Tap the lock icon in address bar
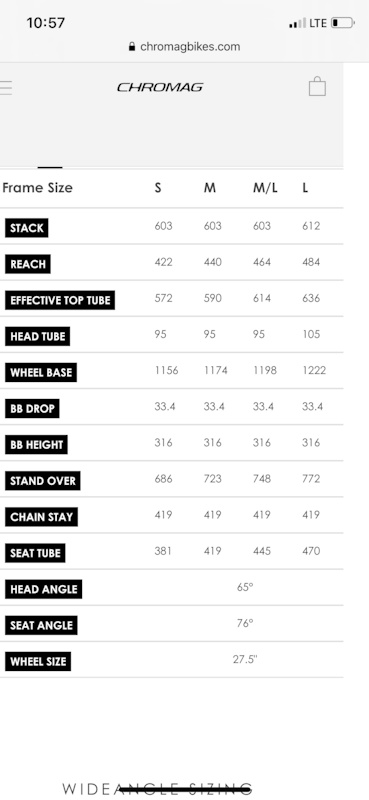This screenshot has width=369, height=800. click(132, 47)
